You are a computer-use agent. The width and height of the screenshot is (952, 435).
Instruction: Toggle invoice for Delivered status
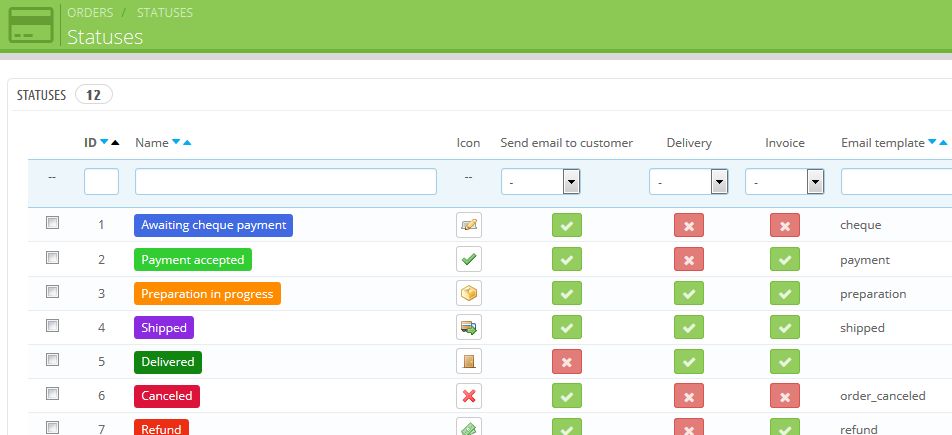[784, 361]
